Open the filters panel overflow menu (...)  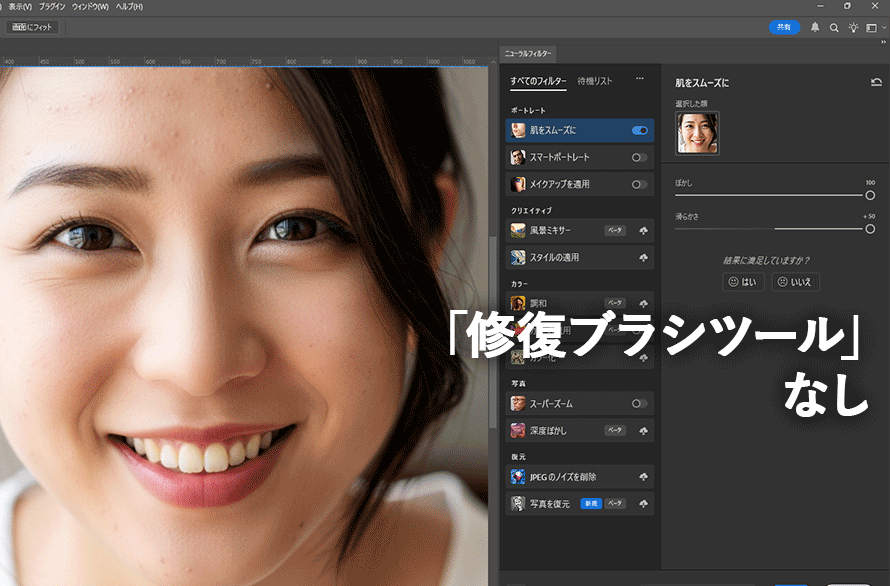click(639, 78)
